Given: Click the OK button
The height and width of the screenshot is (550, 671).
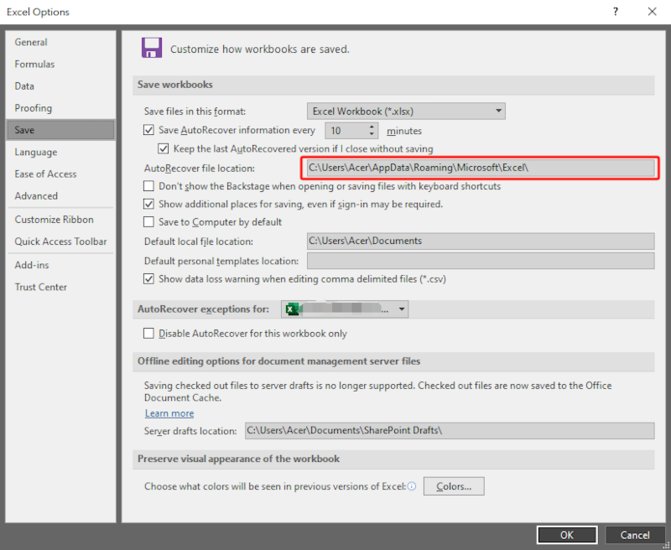Looking at the screenshot, I should pos(567,535).
